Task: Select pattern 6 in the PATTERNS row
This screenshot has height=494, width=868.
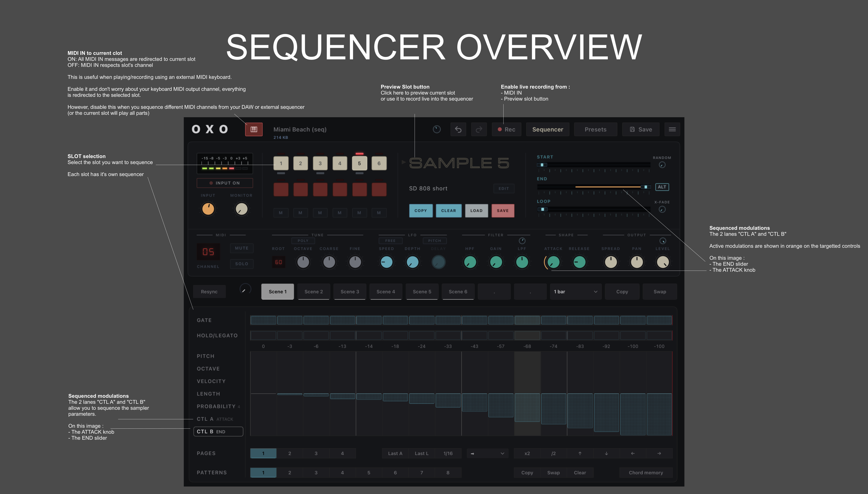Action: pos(395,473)
